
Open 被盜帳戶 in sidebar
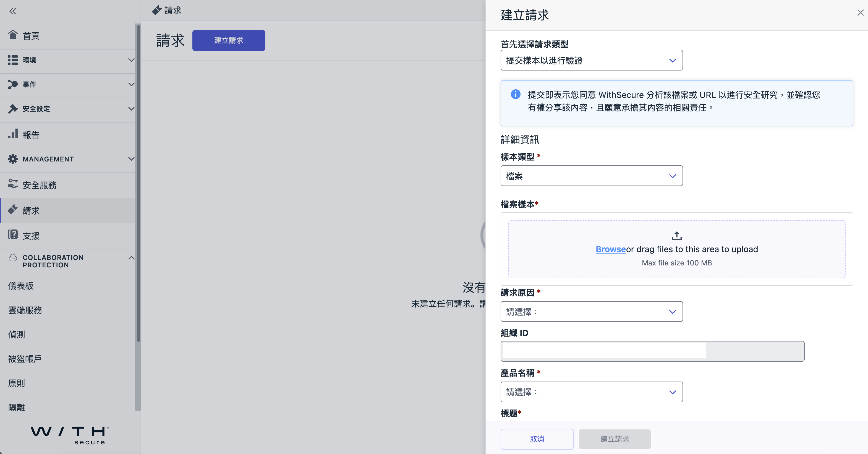[25, 359]
